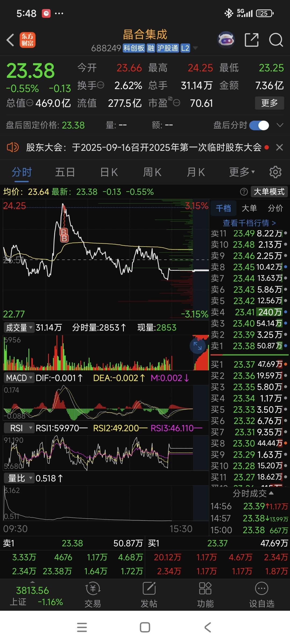Open the 更多 chart period dropdown
Image resolution: width=290 pixels, height=644 pixels.
[x=242, y=172]
